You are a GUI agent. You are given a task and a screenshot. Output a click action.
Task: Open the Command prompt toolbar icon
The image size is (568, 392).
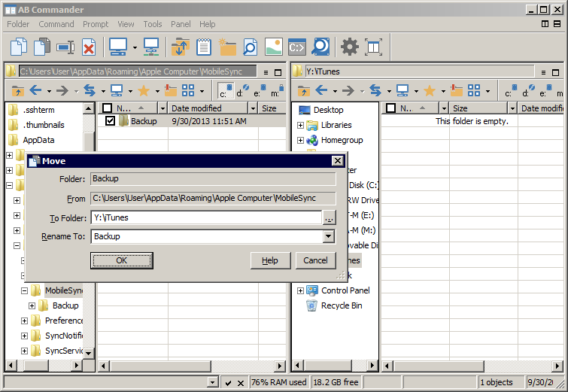[297, 47]
